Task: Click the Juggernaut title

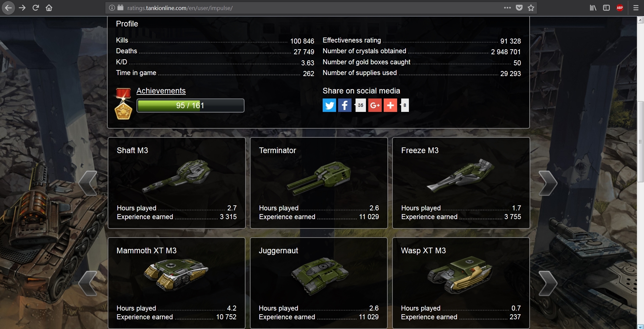Action: click(278, 251)
